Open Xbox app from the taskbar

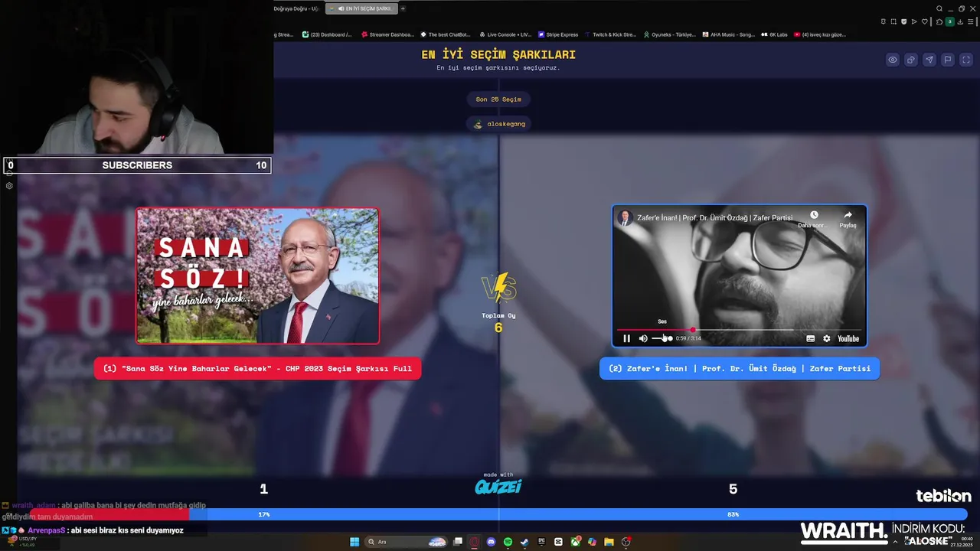575,542
